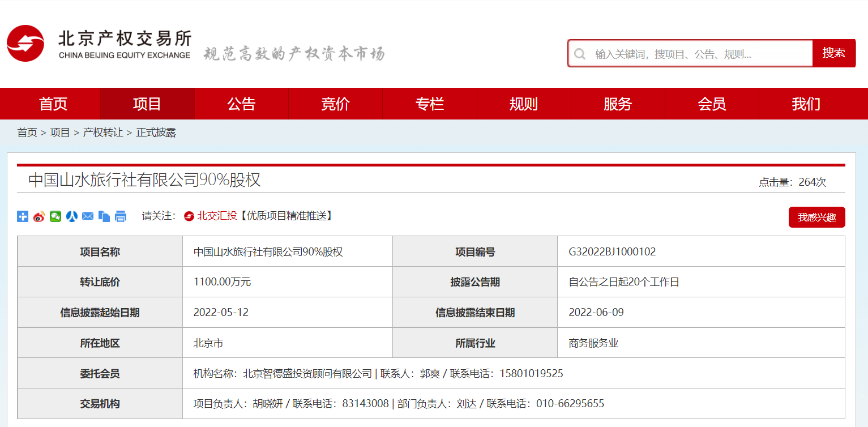Print the page with the printer icon
The width and height of the screenshot is (868, 427).
click(121, 216)
